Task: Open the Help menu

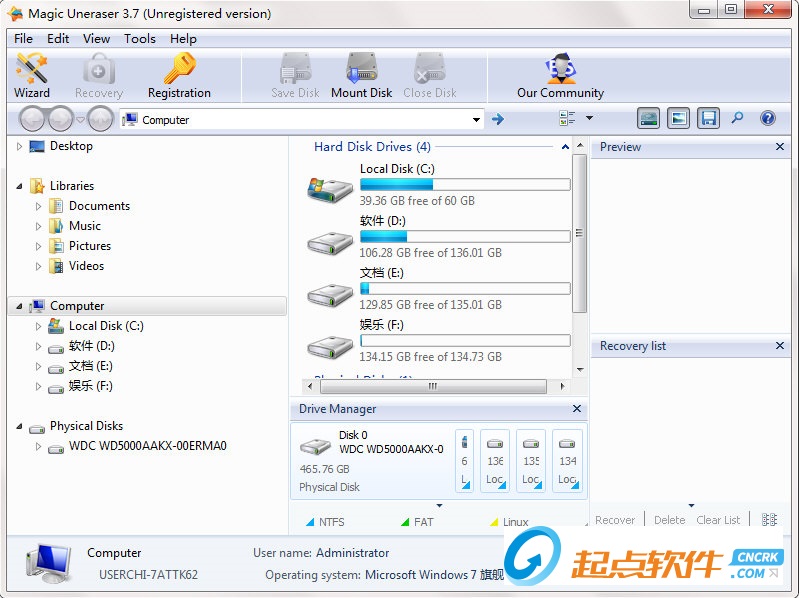Action: click(x=183, y=39)
